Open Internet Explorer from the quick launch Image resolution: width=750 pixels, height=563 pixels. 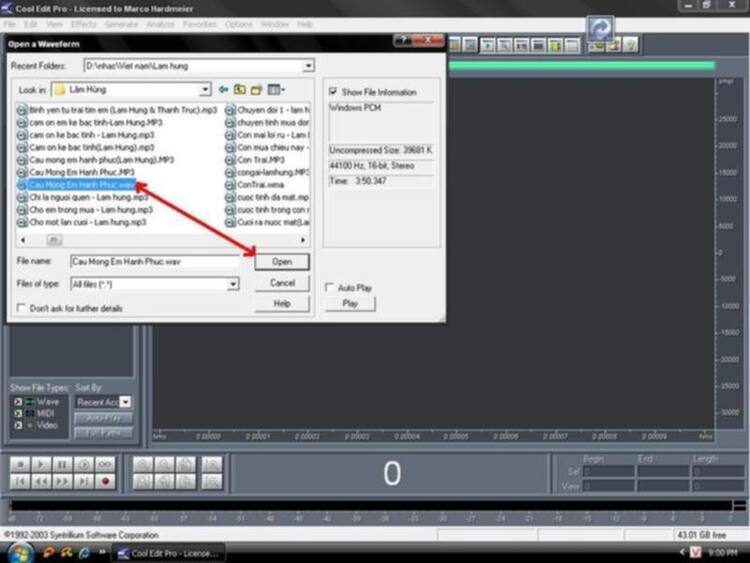[x=84, y=553]
